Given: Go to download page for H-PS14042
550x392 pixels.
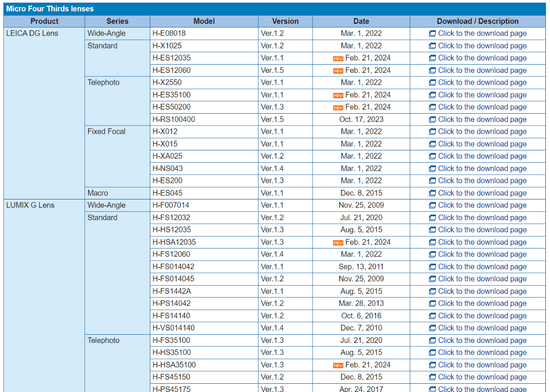Looking at the screenshot, I should coord(482,304).
